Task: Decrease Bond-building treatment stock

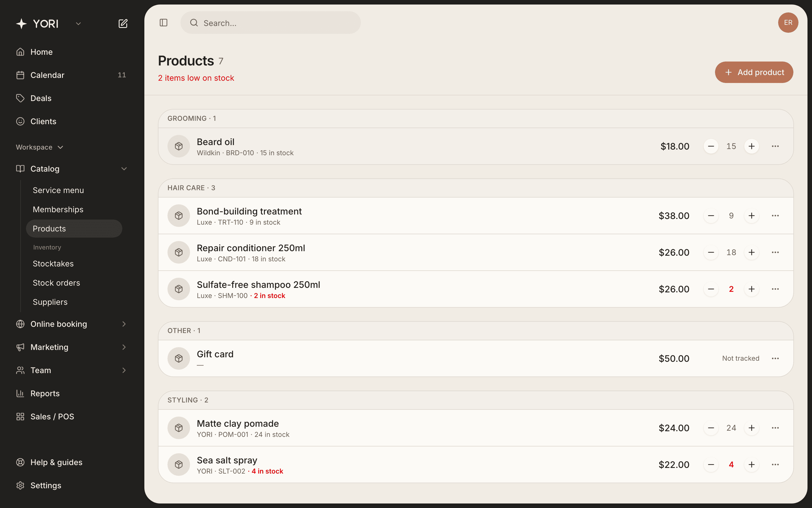Action: pyautogui.click(x=711, y=216)
